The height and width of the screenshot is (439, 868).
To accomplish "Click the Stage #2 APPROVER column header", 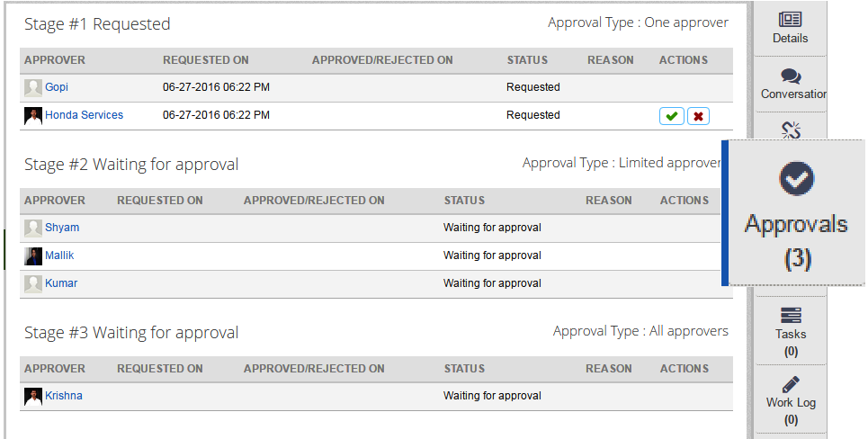I will [x=55, y=201].
